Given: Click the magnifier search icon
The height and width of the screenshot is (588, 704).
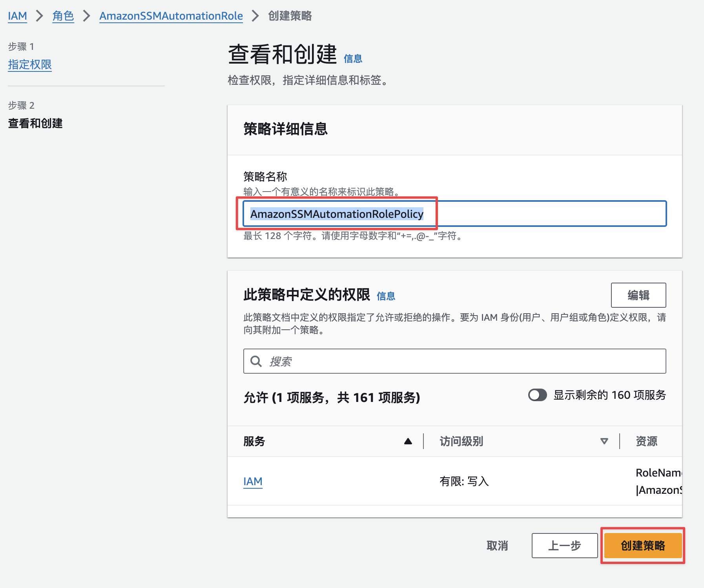Looking at the screenshot, I should (x=256, y=361).
